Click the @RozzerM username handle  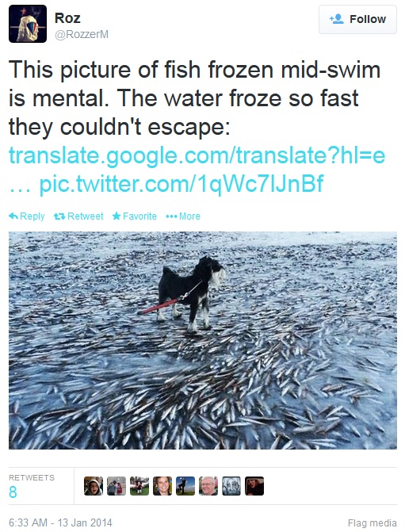pos(82,35)
